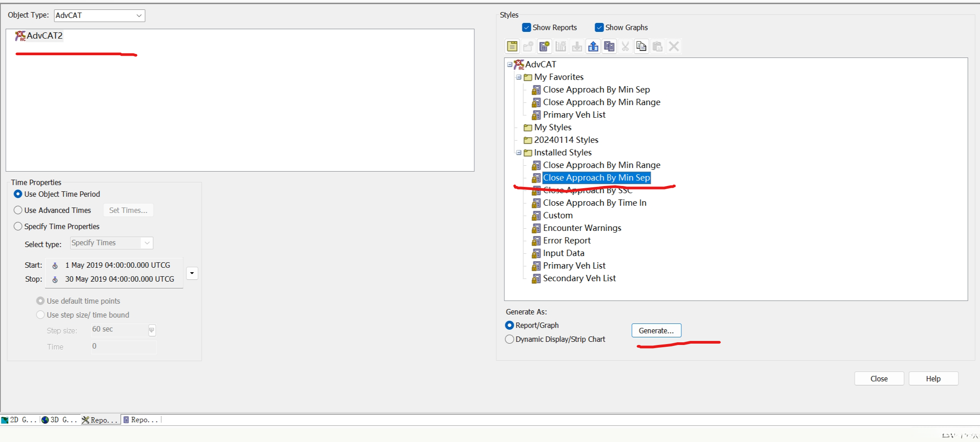This screenshot has height=442, width=980.
Task: Uncheck the Show Graphs checkbox
Action: pyautogui.click(x=599, y=27)
